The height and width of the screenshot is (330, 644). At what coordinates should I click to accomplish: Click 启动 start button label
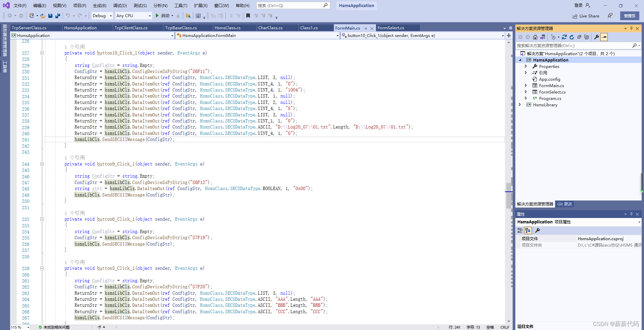(165, 16)
